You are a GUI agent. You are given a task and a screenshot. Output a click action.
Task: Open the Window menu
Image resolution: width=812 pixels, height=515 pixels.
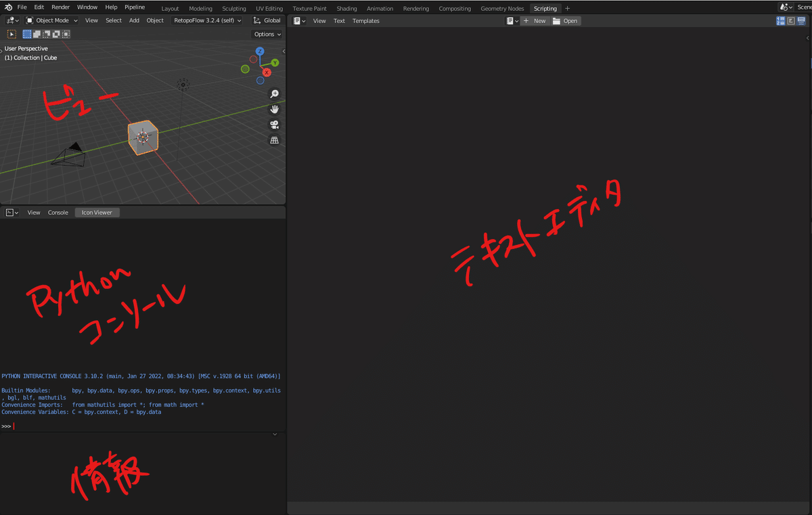point(87,7)
